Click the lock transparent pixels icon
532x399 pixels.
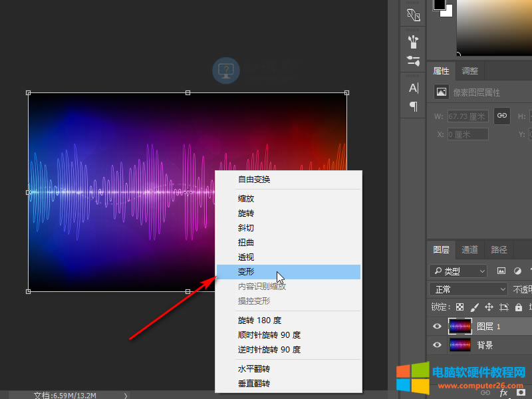point(460,307)
